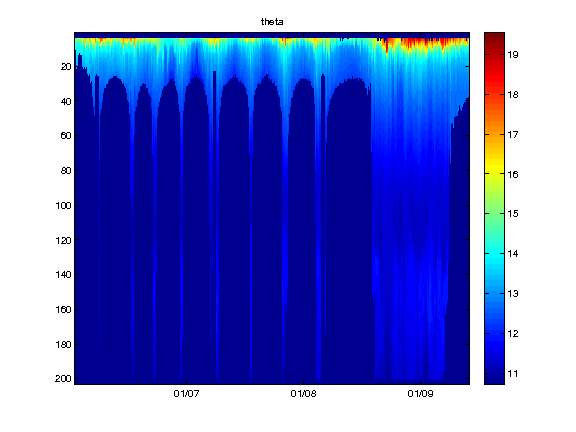The image size is (576, 432).
Task: Click the colorbar label 17
Action: [x=513, y=135]
